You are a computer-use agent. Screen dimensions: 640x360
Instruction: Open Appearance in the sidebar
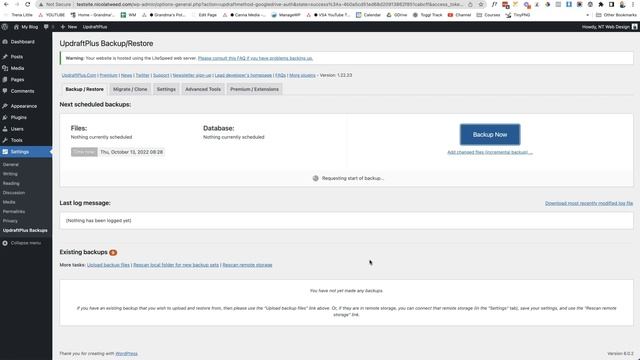click(24, 106)
